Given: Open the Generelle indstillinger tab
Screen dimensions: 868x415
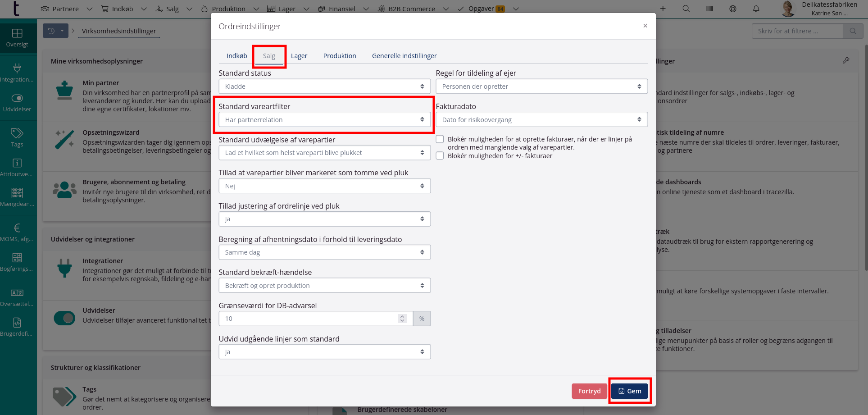Looking at the screenshot, I should [x=404, y=56].
